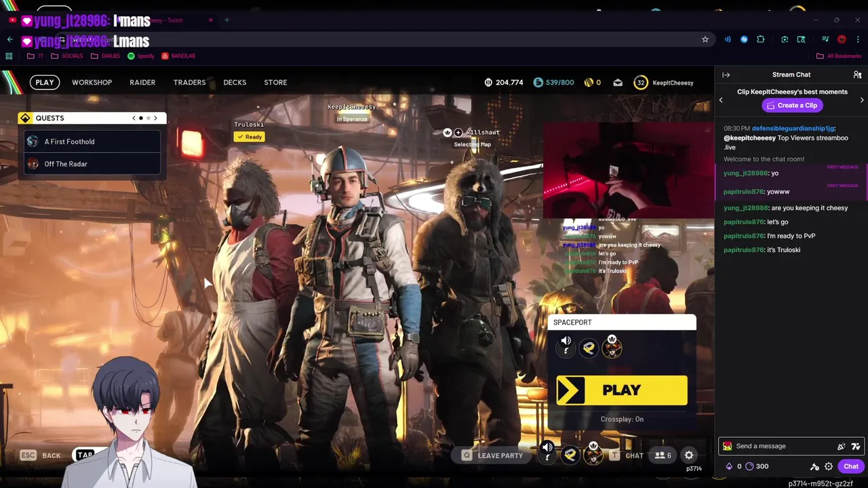This screenshot has height=488, width=868.
Task: Go to next quests page arrow
Action: coord(155,118)
